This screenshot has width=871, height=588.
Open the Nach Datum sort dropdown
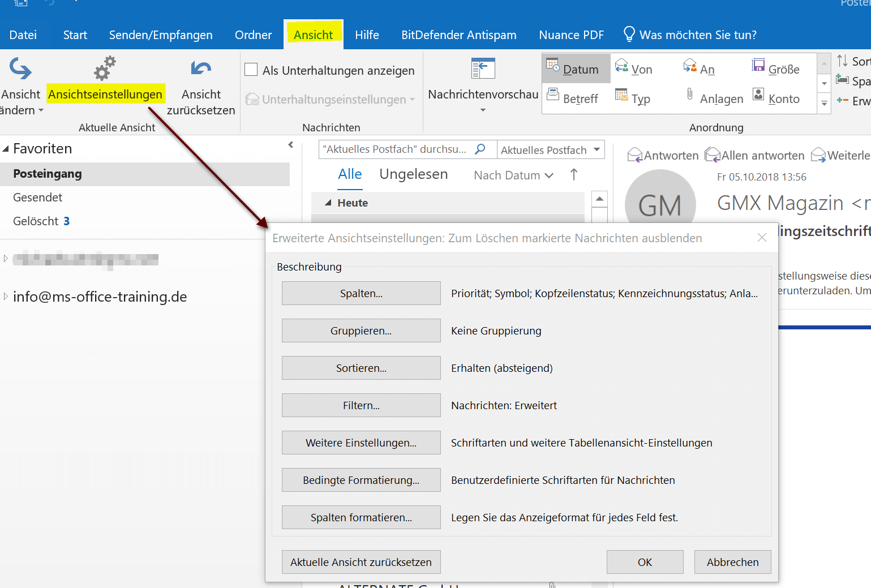[513, 175]
